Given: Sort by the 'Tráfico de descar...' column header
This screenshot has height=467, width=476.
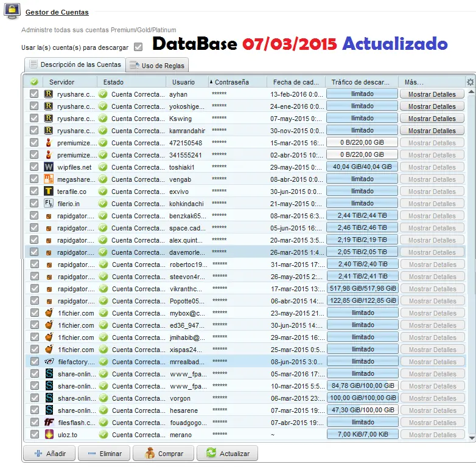Looking at the screenshot, I should 360,82.
